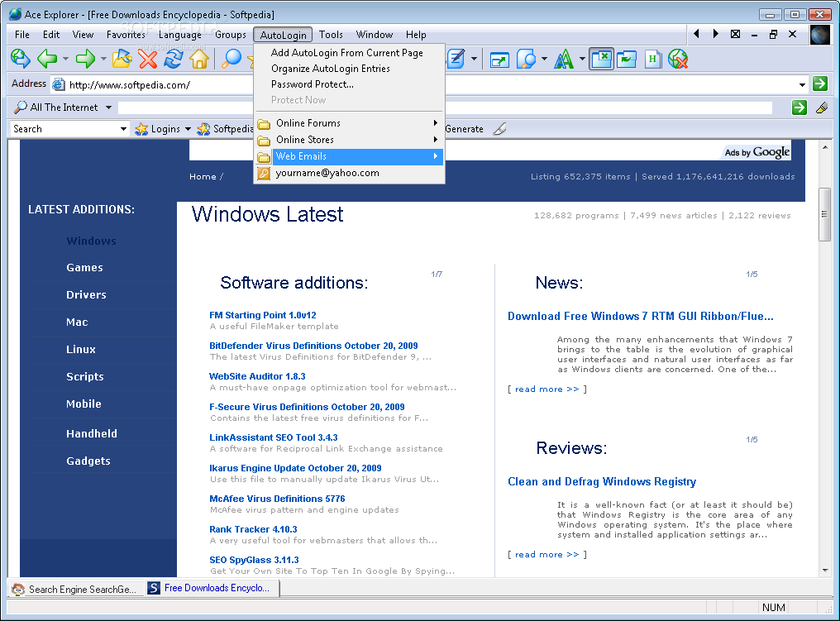Open the Search combo box dropdown
The width and height of the screenshot is (840, 621).
pos(124,129)
